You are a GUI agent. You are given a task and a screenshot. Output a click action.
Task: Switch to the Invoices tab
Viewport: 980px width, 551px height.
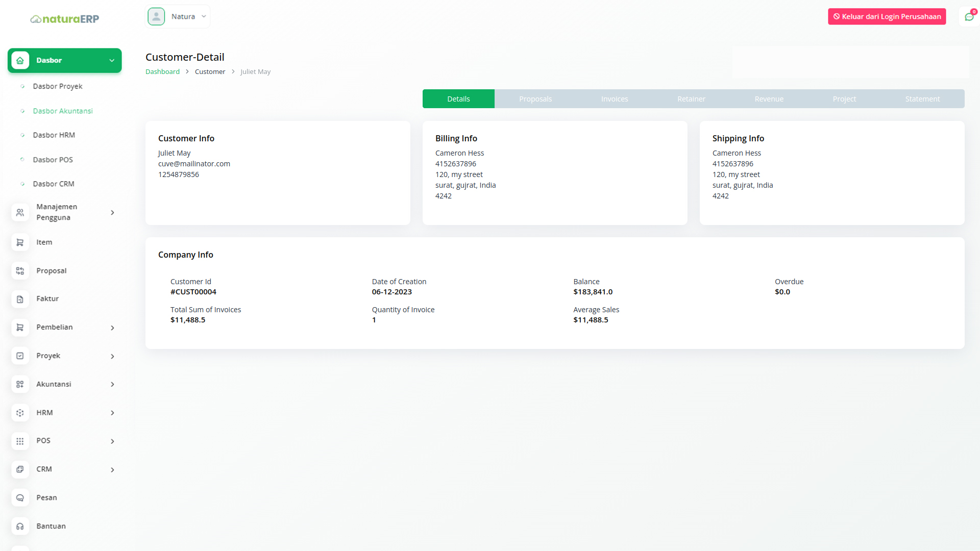(615, 99)
